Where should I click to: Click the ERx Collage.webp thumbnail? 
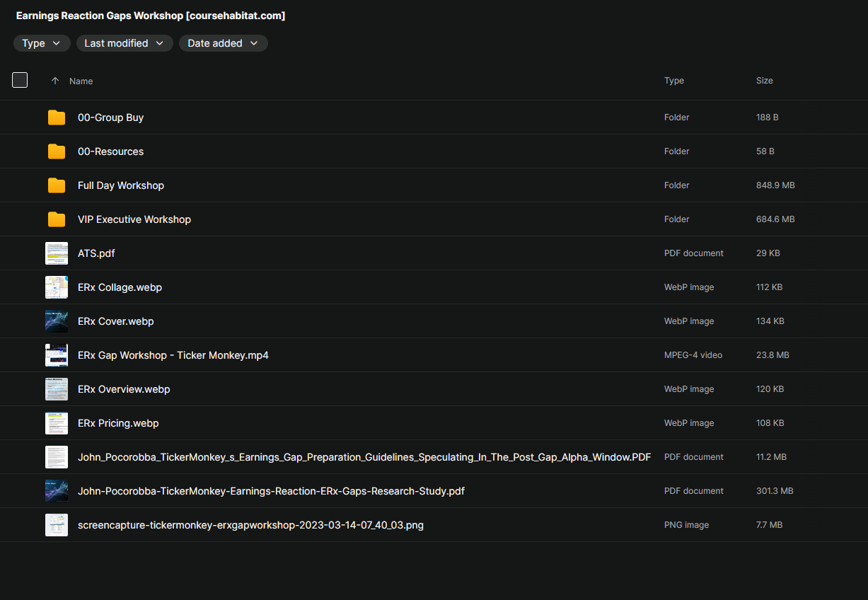point(57,287)
